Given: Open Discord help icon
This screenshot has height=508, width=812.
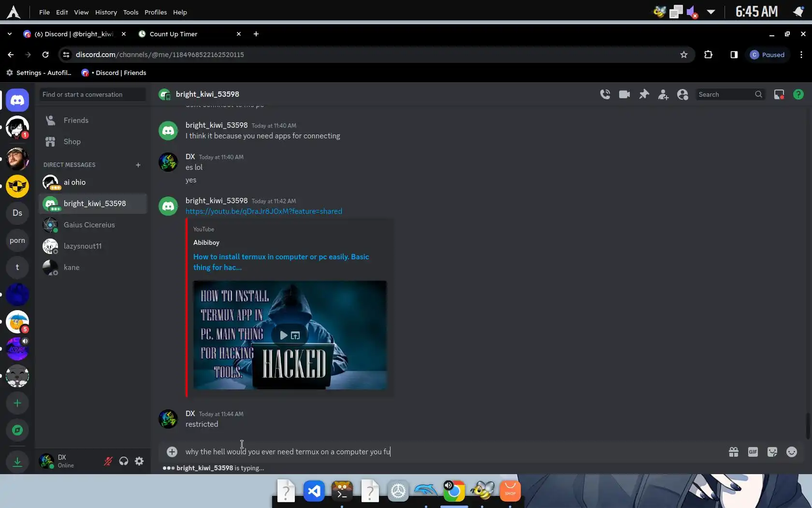Looking at the screenshot, I should (x=798, y=94).
